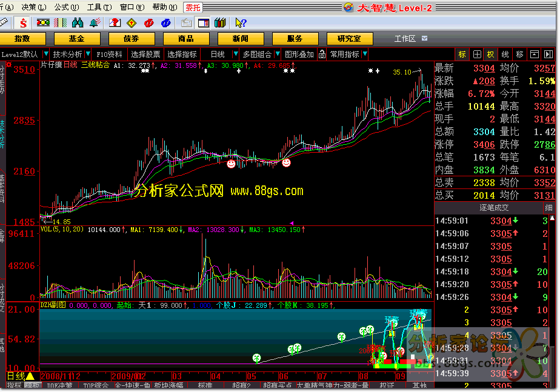The height and width of the screenshot is (392, 560).
Task: Click the grey clipboard toolbar icon
Action: [x=186, y=23]
